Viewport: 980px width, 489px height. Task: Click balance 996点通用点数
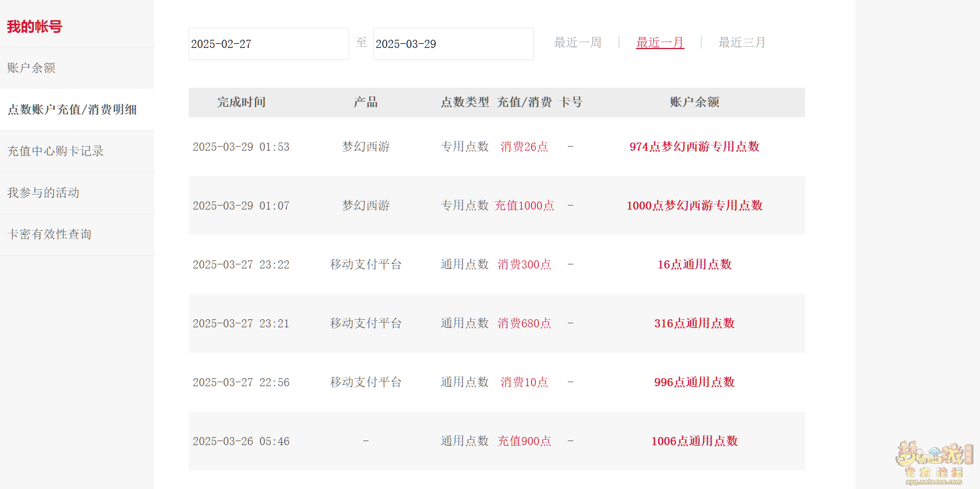click(695, 382)
